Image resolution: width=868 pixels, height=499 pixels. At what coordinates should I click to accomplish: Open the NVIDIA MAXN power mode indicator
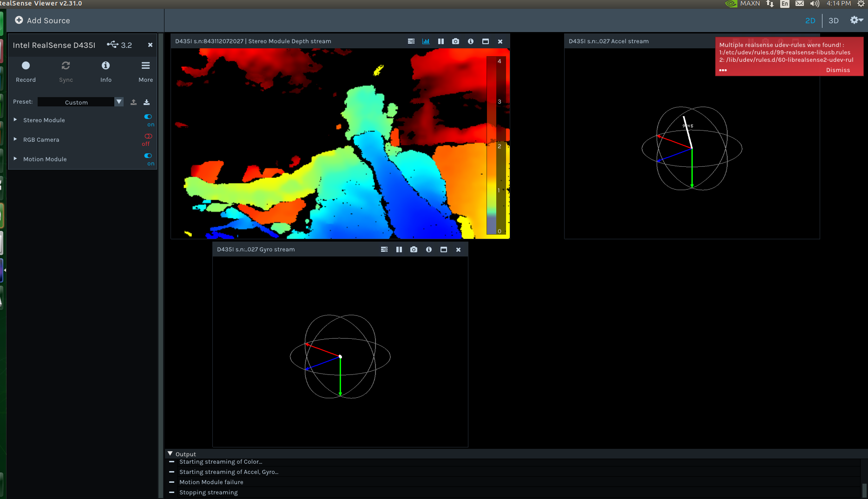(x=743, y=4)
